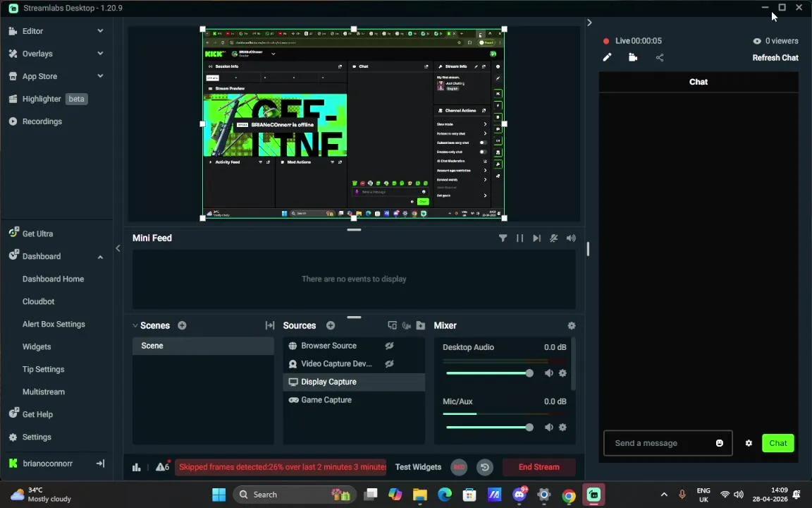The width and height of the screenshot is (812, 508).
Task: Expand the Editor chevron
Action: [100, 31]
